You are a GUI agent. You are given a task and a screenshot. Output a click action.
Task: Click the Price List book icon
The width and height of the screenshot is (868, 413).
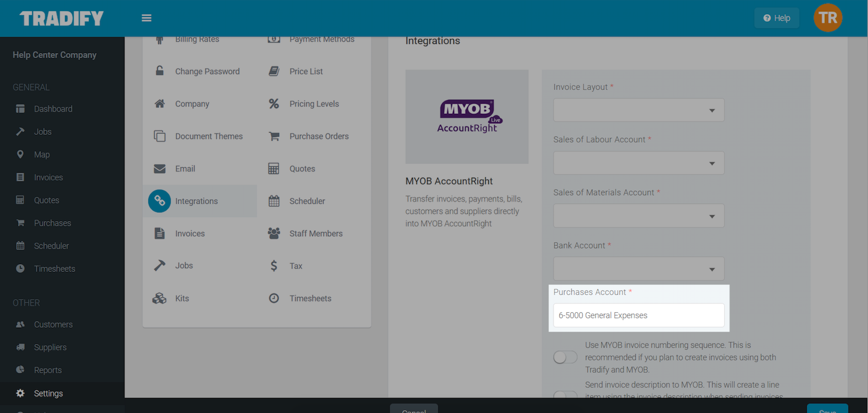[274, 71]
